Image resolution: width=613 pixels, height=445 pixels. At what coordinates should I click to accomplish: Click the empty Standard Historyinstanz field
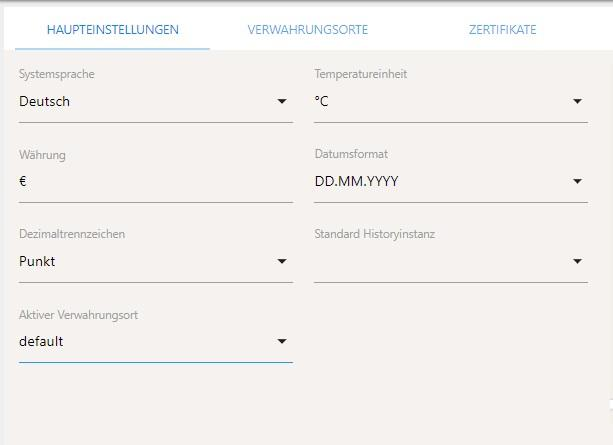(440, 261)
